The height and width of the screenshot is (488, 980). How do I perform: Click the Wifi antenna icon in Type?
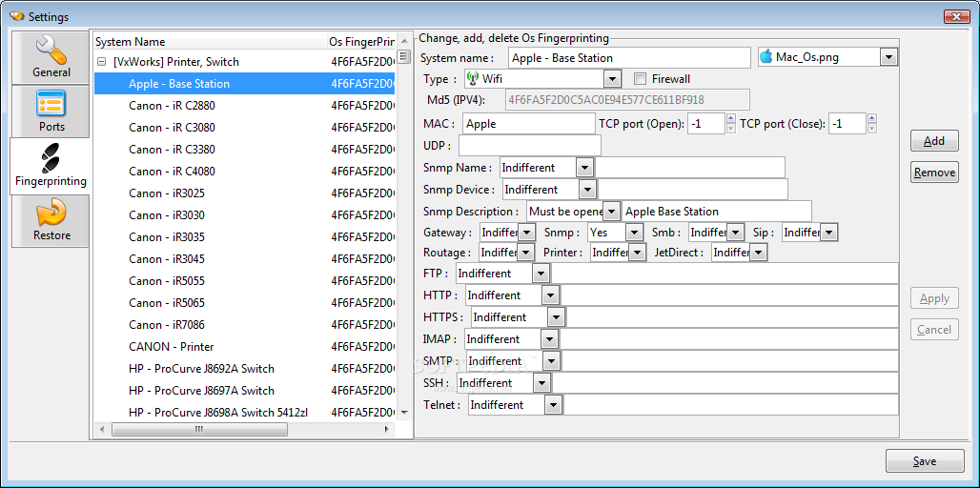[x=473, y=79]
